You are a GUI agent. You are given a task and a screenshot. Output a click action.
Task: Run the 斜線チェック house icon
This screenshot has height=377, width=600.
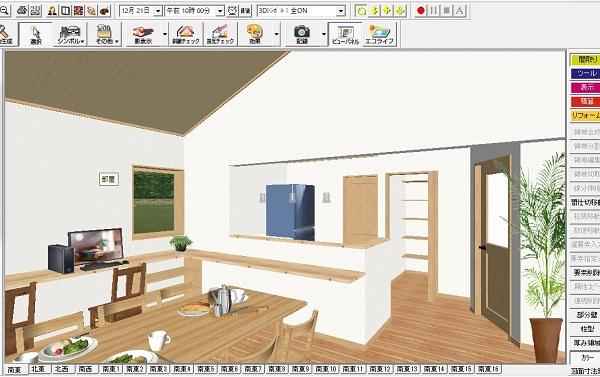(186, 34)
